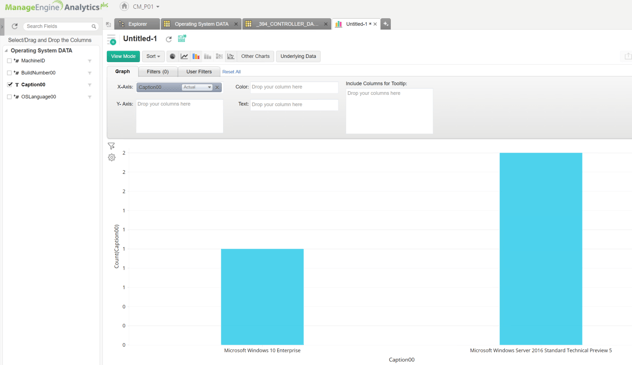Viewport: 632px width, 365px height.
Task: Click the Color column drop field
Action: (294, 87)
